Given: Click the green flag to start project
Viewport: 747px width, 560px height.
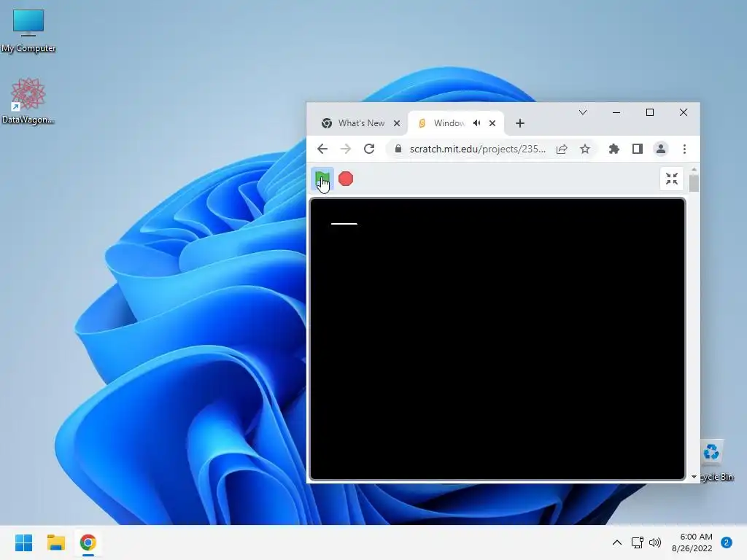Looking at the screenshot, I should [x=322, y=179].
